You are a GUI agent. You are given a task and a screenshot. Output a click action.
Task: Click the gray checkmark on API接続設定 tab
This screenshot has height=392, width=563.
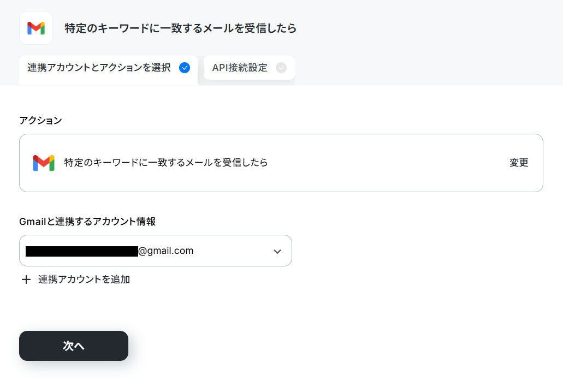coord(281,68)
